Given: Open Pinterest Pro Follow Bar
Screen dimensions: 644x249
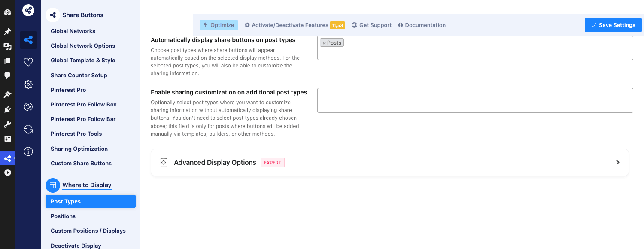Looking at the screenshot, I should pos(83,119).
